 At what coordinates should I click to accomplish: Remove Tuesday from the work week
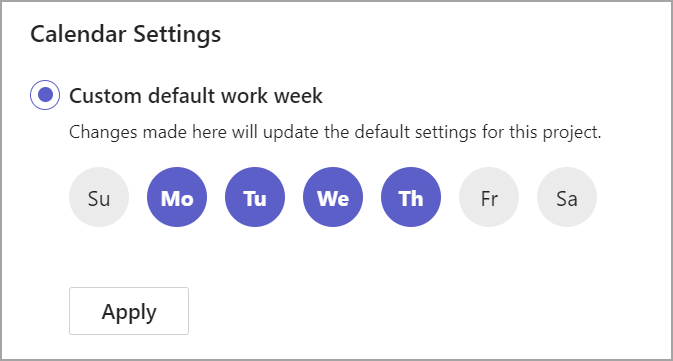point(255,197)
